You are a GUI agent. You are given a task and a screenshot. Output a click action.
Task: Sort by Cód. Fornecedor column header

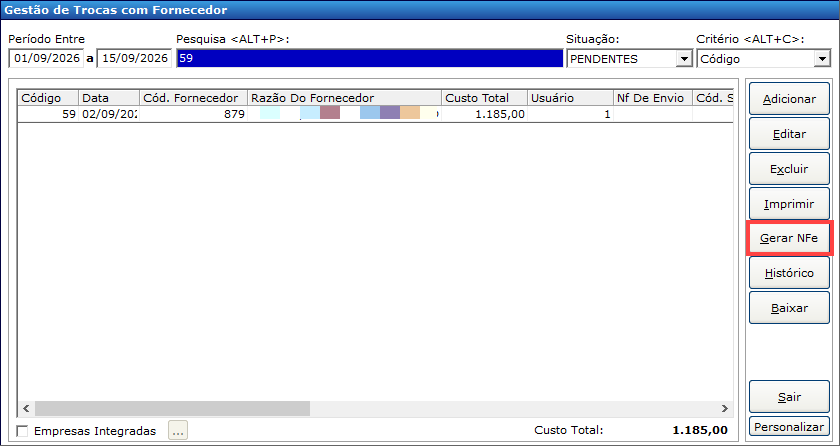(194, 98)
